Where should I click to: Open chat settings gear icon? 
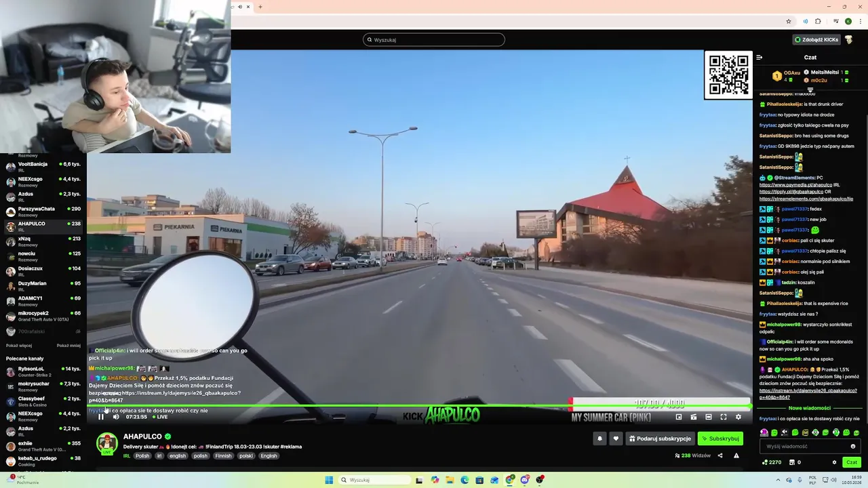point(835,462)
